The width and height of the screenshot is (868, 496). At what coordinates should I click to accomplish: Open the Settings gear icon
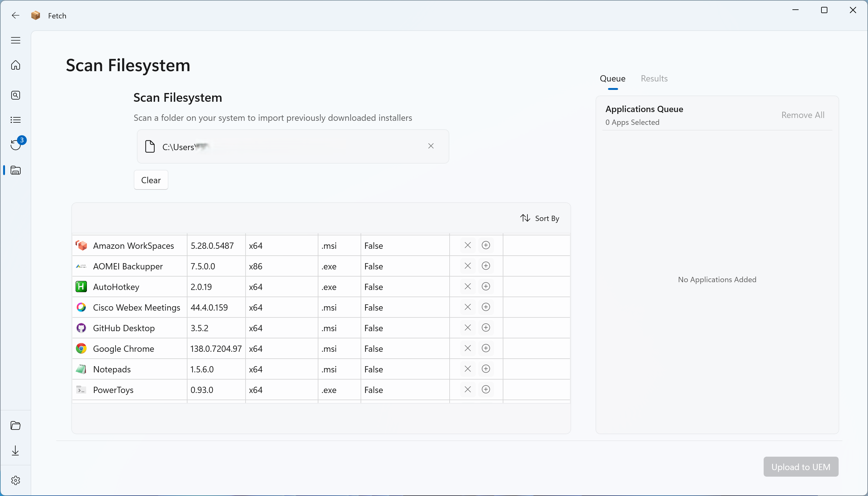click(x=16, y=480)
